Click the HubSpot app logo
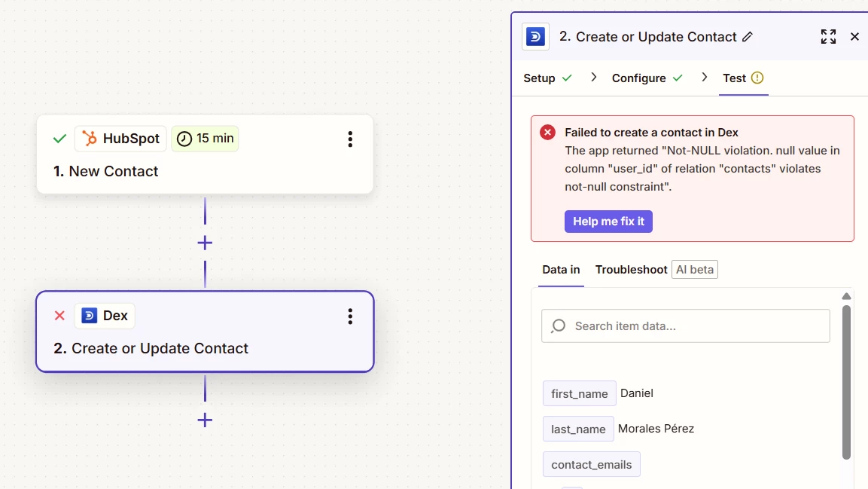This screenshot has height=489, width=868. click(x=89, y=139)
